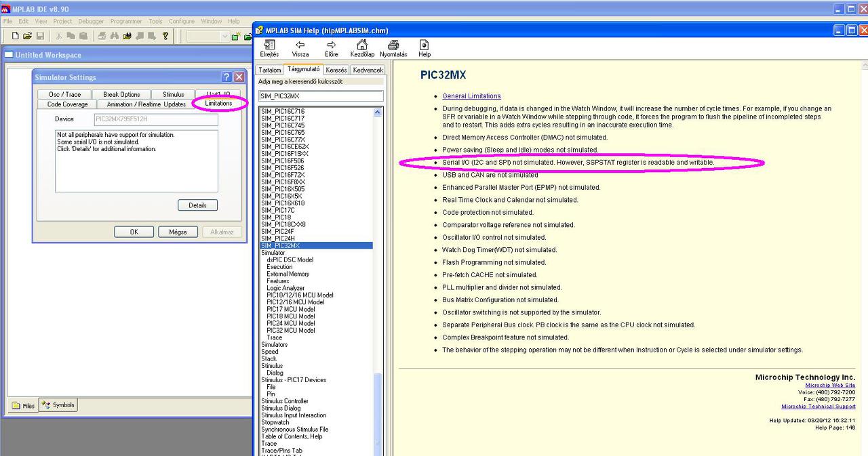The width and height of the screenshot is (868, 456).
Task: Cancel the dialog with Mégse
Action: 178,232
